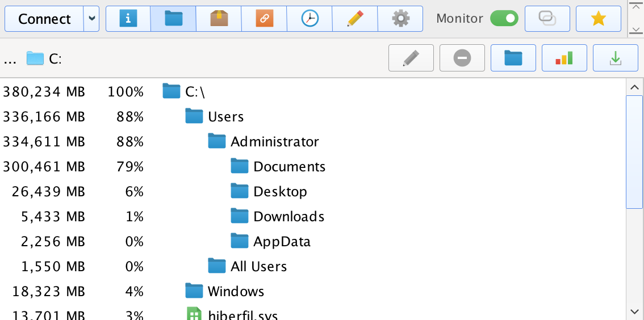Click the 4% percentage value
The image size is (644, 320).
click(x=134, y=292)
